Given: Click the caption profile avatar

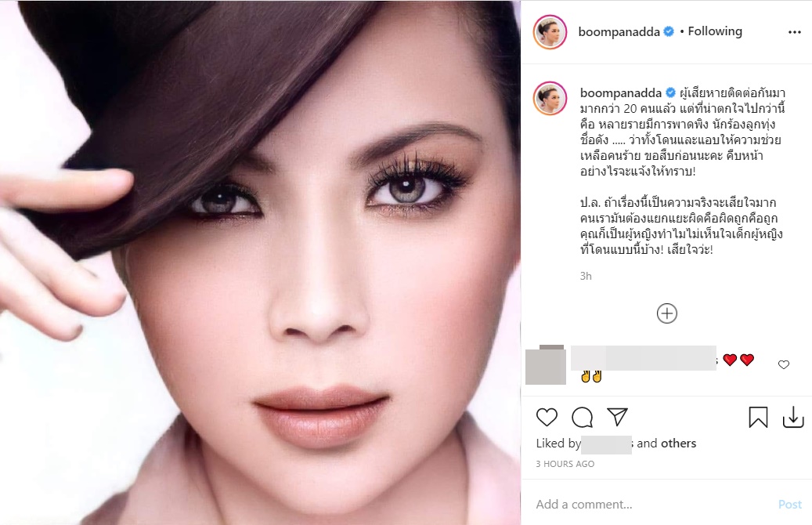Looking at the screenshot, I should [x=550, y=98].
